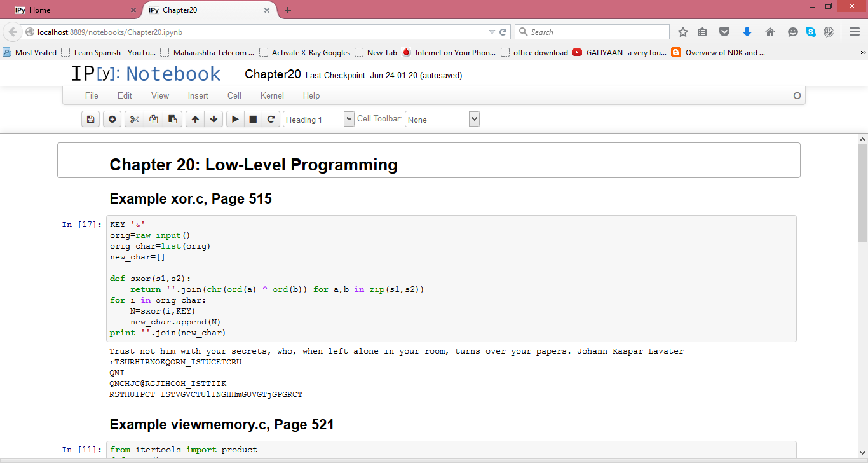Screen dimensions: 868x463
Task: Open the URL history dropdown arrow
Action: [x=492, y=32]
